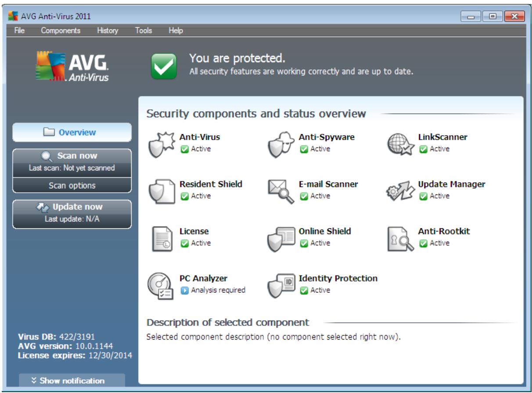The width and height of the screenshot is (532, 393).
Task: Open the Tools menu
Action: click(x=144, y=31)
